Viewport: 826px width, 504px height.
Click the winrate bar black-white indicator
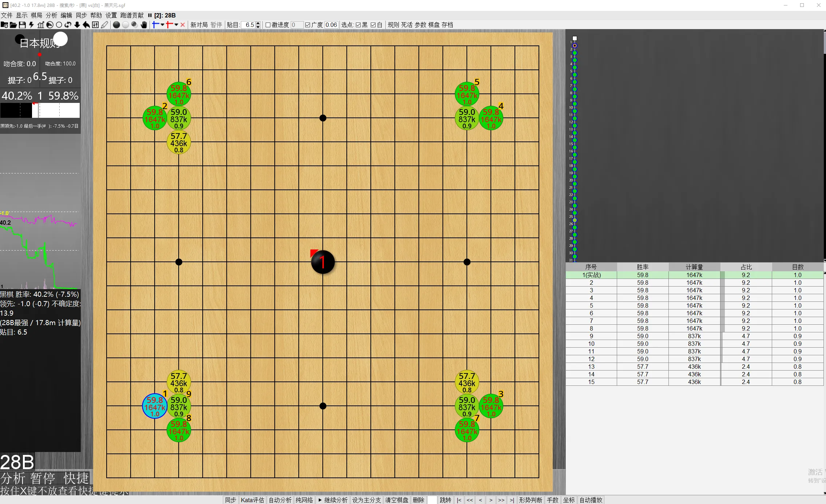pos(40,110)
